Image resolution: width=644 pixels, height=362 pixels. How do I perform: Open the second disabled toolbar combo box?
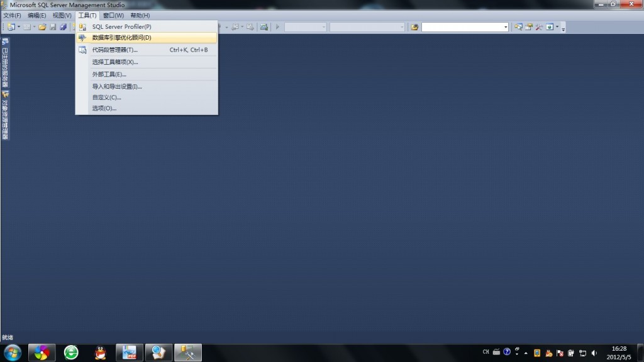click(367, 27)
